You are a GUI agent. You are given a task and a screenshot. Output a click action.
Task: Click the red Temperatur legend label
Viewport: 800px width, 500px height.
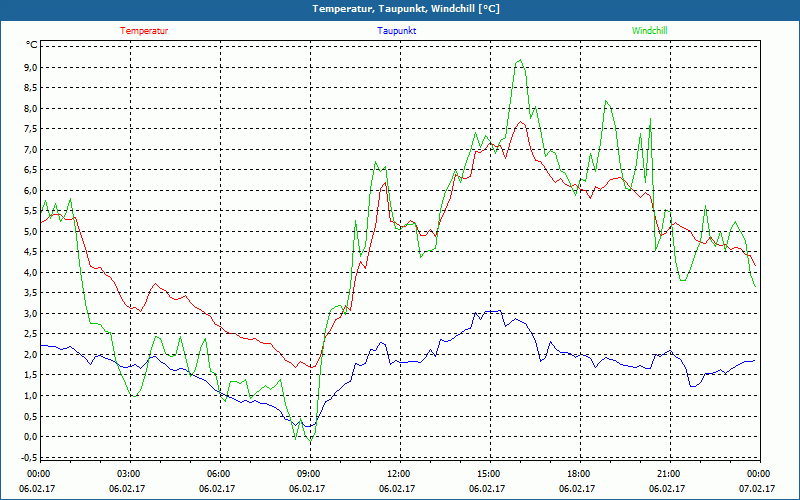click(144, 31)
